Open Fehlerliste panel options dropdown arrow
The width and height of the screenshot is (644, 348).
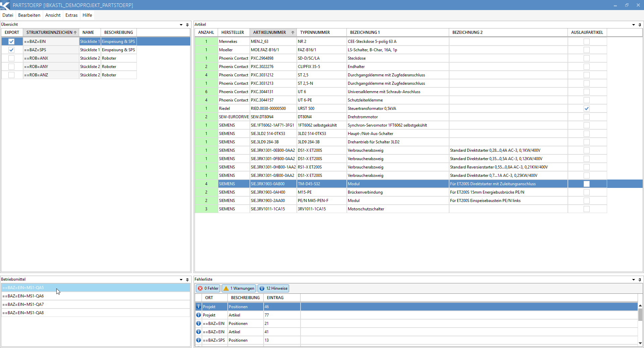pos(634,279)
